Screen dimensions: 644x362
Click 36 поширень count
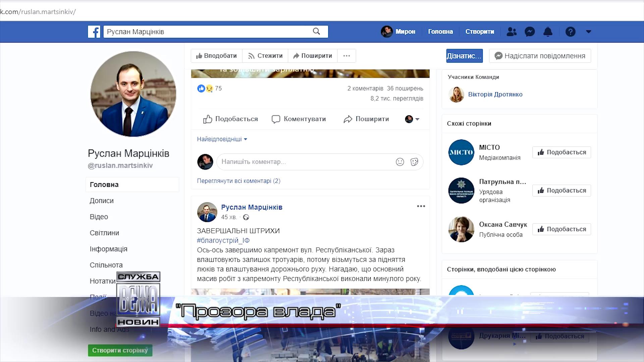tap(405, 88)
